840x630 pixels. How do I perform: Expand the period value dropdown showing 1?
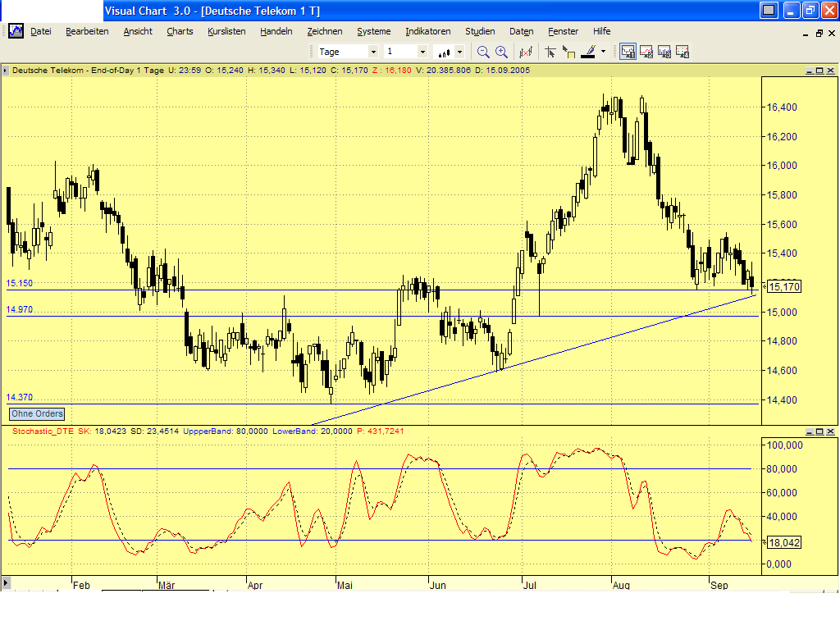(x=423, y=51)
